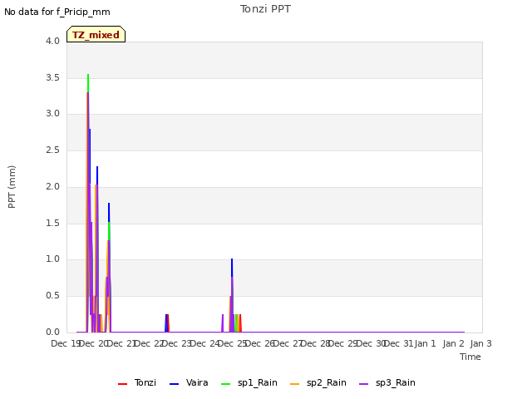Click the Jan 2 x-axis date label
The height and width of the screenshot is (399, 532).
(x=453, y=343)
